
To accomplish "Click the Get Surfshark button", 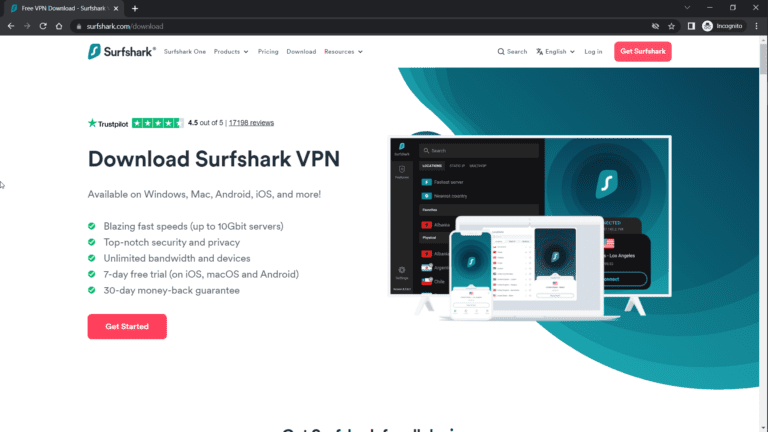I will pos(643,51).
